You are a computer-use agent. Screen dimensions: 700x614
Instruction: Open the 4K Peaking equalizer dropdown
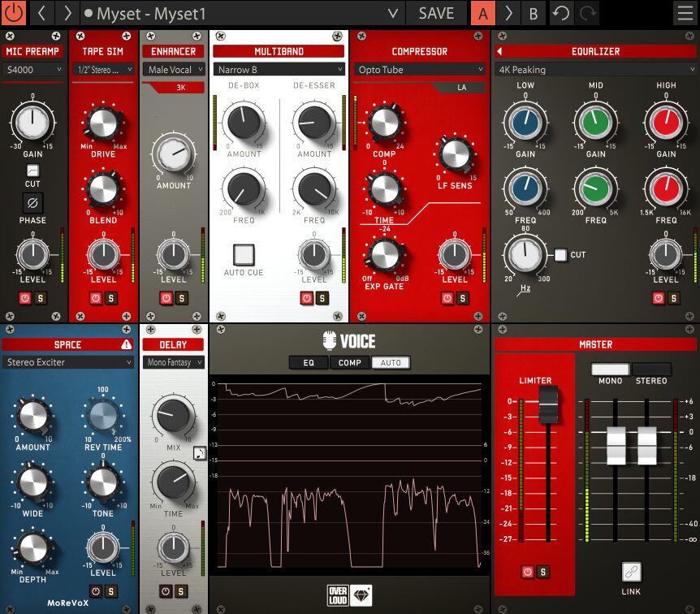click(x=594, y=70)
